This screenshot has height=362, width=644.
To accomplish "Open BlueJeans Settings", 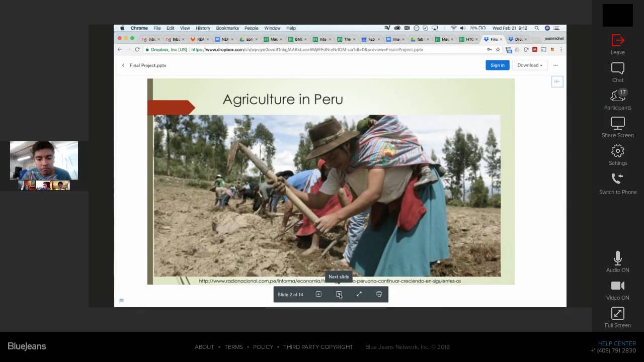I will pyautogui.click(x=617, y=155).
